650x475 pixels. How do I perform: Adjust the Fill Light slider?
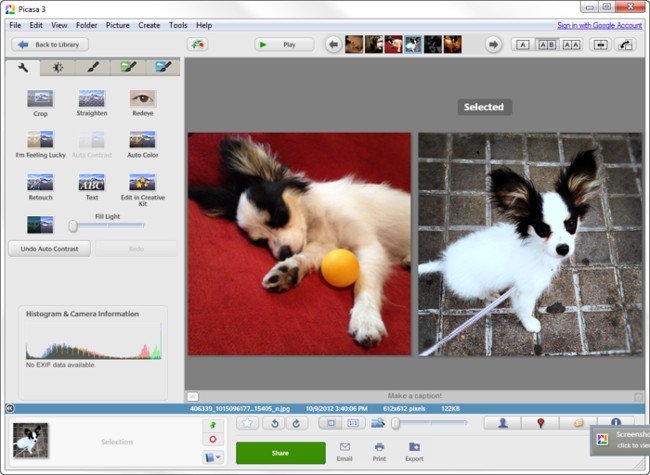tap(73, 226)
